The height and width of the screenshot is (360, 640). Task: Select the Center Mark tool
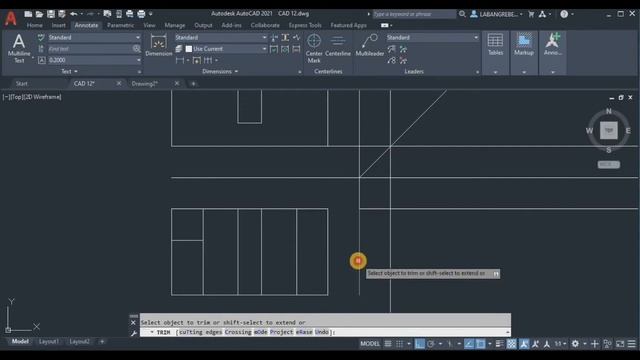click(314, 48)
